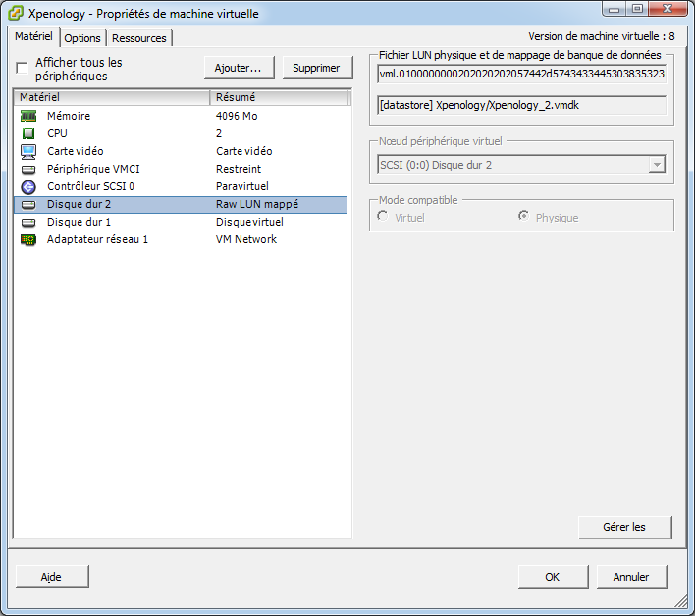Open the Nœud périphérique virtuel dropdown
Viewport: 695px width, 616px height.
[657, 165]
